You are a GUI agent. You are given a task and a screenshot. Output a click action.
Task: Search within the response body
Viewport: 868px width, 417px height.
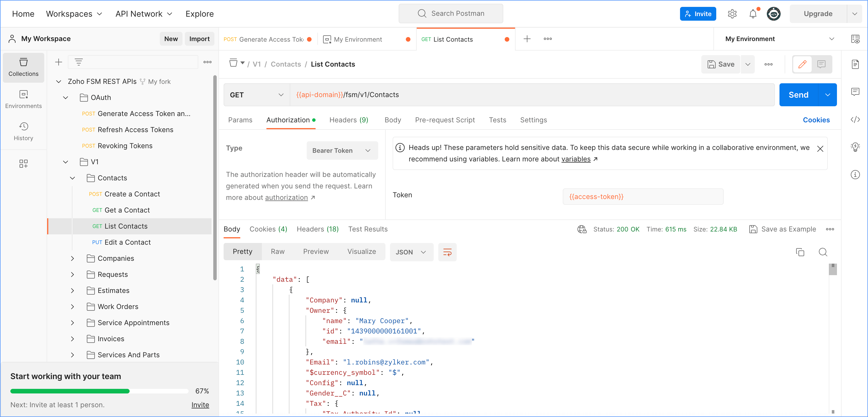click(823, 252)
